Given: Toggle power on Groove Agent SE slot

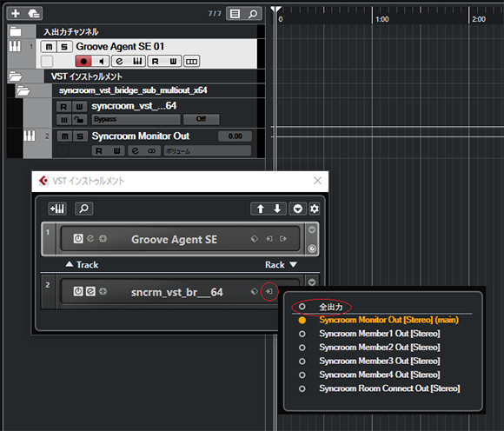Looking at the screenshot, I should click(78, 238).
